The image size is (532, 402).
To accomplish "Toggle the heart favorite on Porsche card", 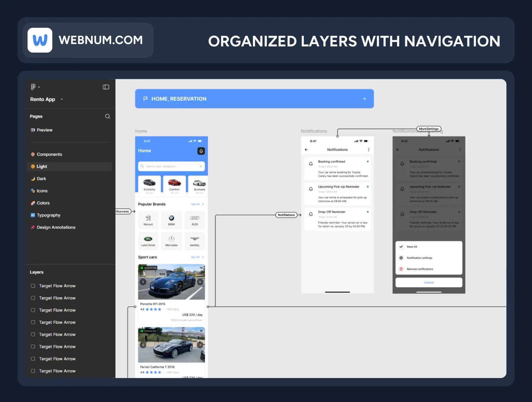I will click(x=201, y=268).
